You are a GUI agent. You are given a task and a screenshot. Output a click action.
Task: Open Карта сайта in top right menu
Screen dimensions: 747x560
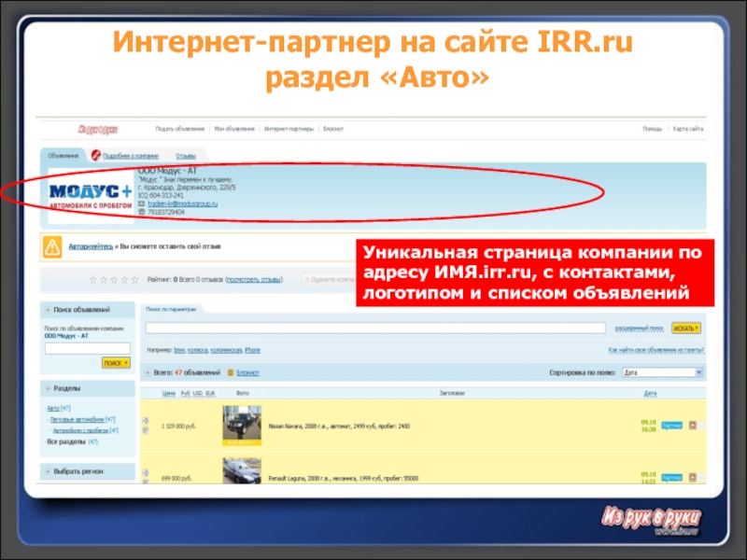click(x=688, y=129)
